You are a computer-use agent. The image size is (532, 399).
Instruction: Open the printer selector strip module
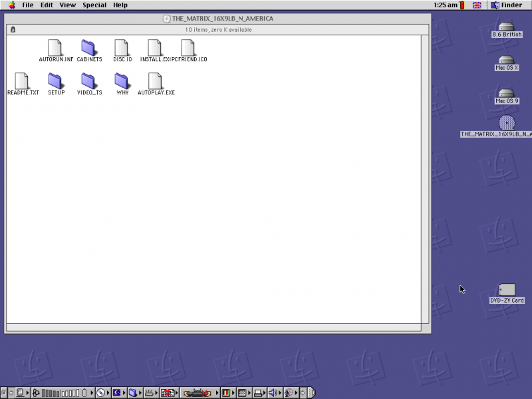tap(259, 393)
